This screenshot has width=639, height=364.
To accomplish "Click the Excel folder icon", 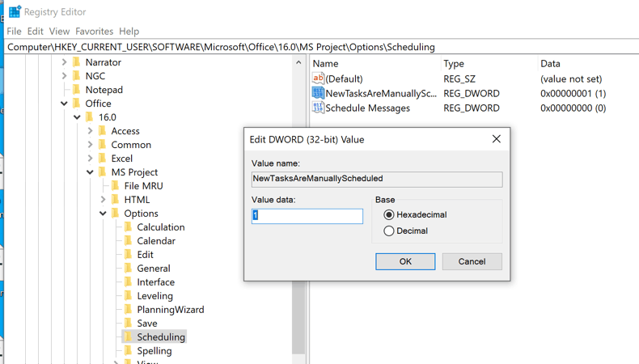I will [103, 159].
